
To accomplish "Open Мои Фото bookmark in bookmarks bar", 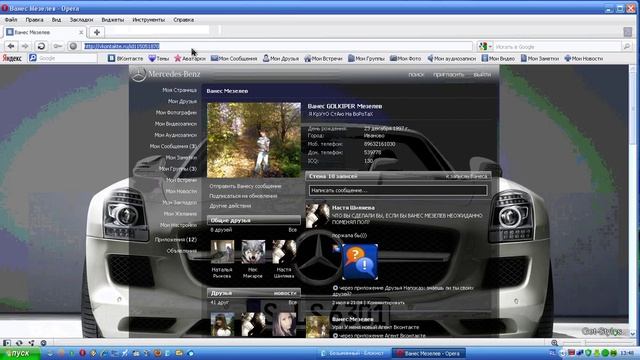I will 405,58.
